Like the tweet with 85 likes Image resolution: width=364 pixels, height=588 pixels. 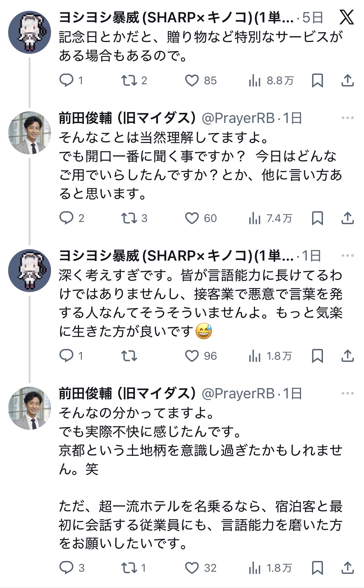coord(192,80)
